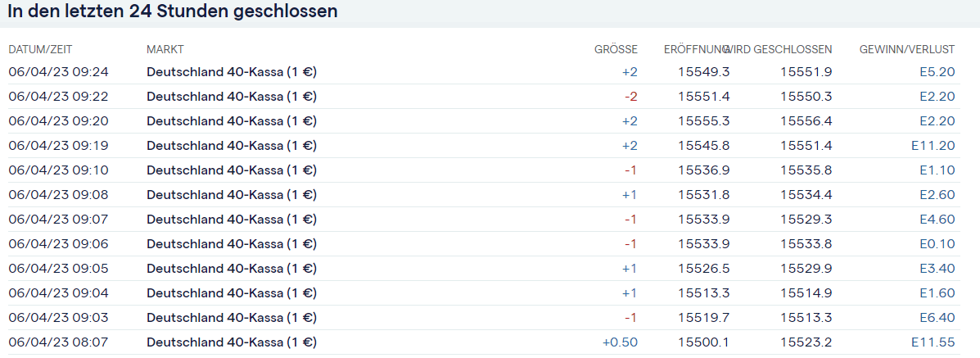The height and width of the screenshot is (358, 980).
Task: Select the E6.40 profit entry
Action: click(937, 318)
